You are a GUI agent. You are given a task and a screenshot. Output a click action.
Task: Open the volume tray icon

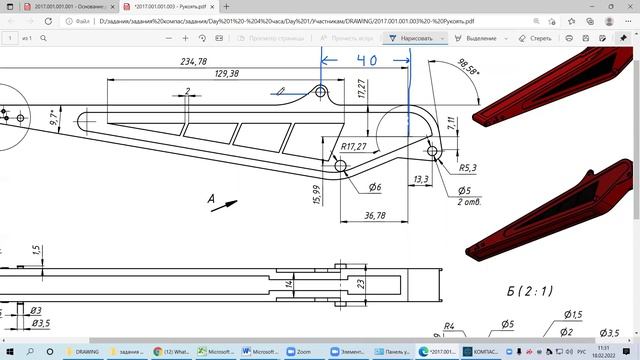[569, 351]
